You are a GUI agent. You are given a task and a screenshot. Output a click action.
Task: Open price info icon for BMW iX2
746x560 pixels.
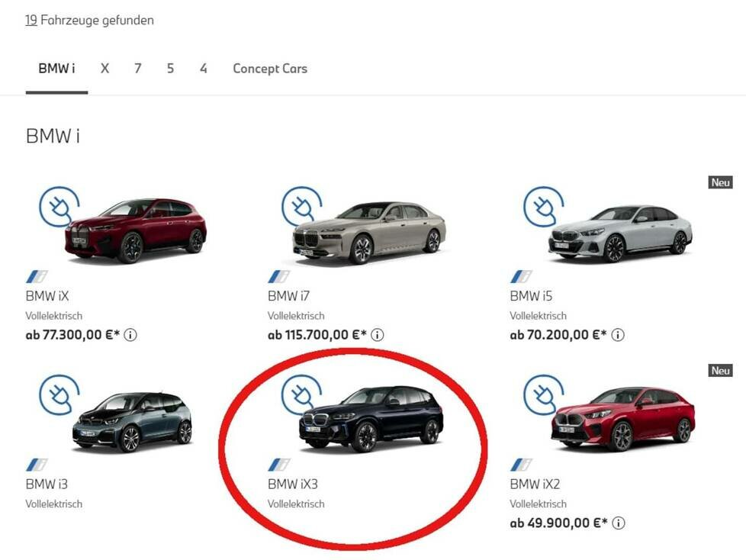coord(618,523)
